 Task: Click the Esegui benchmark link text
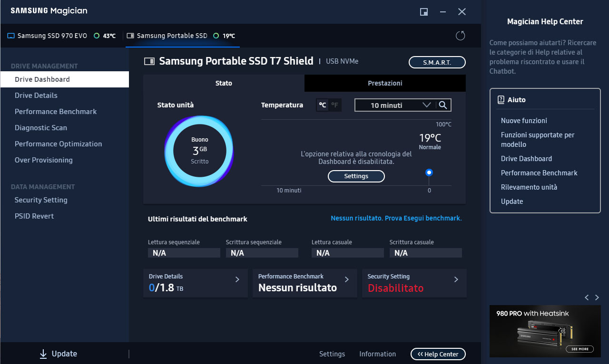(432, 218)
